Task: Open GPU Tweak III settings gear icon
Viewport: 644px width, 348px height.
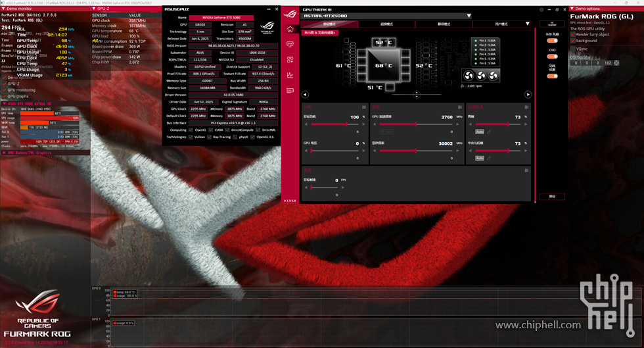Action: pyautogui.click(x=541, y=9)
